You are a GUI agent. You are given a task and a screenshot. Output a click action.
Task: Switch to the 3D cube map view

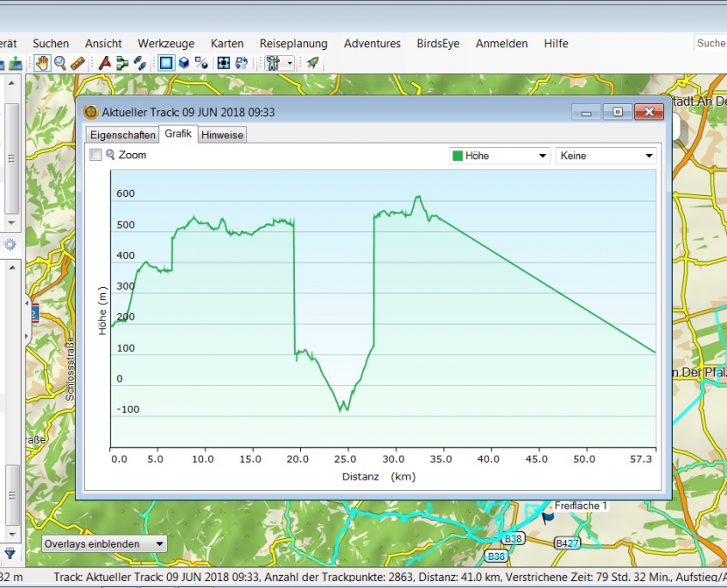[x=184, y=63]
